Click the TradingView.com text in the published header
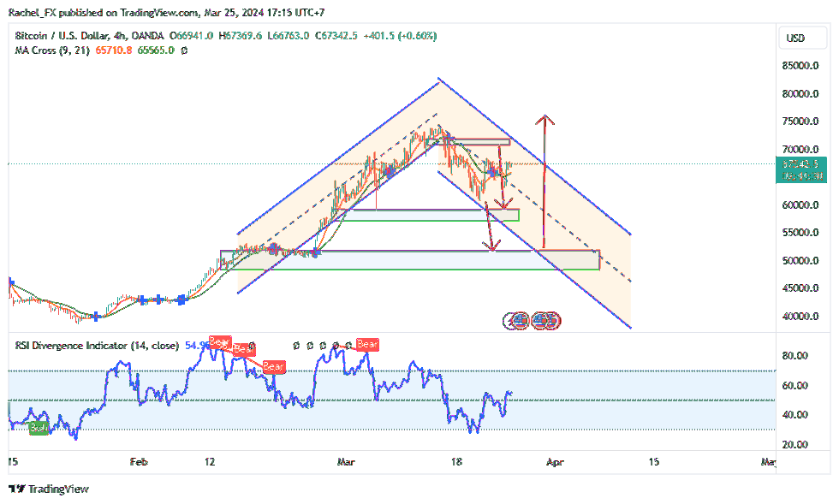 (x=160, y=12)
